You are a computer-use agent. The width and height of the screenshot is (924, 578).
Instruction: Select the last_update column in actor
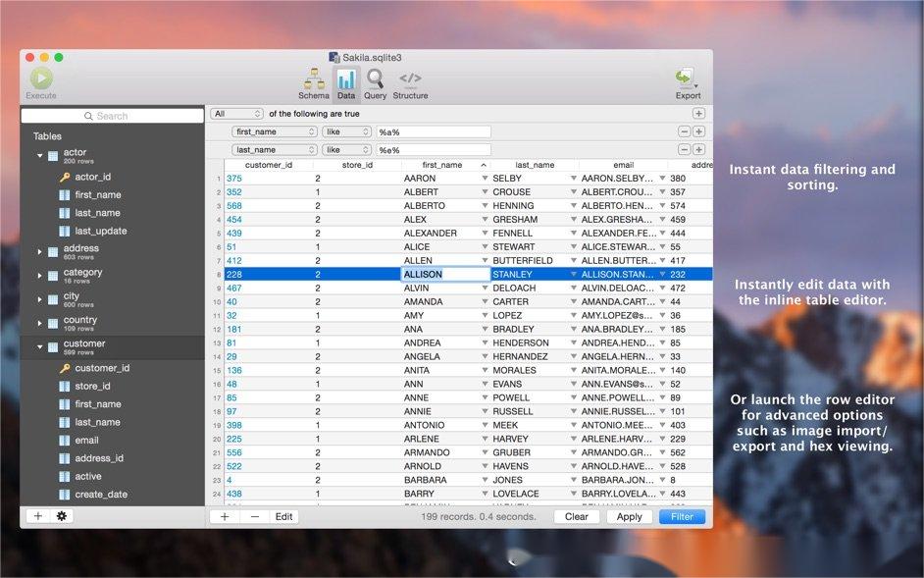click(x=101, y=232)
